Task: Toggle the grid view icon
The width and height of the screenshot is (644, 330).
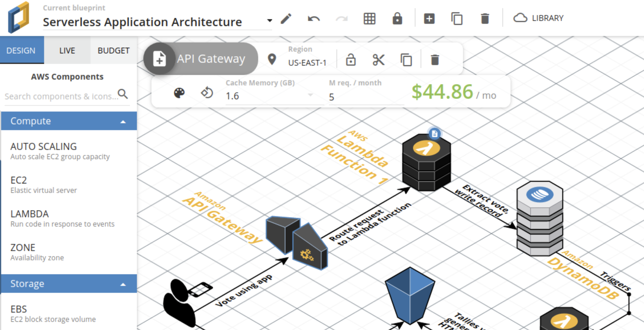Action: [370, 19]
